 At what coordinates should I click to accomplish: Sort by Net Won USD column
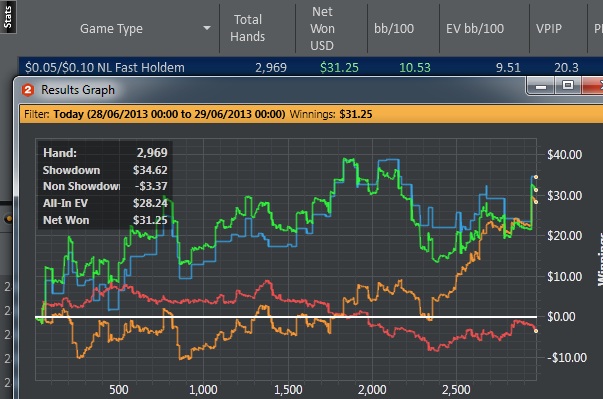(322, 28)
